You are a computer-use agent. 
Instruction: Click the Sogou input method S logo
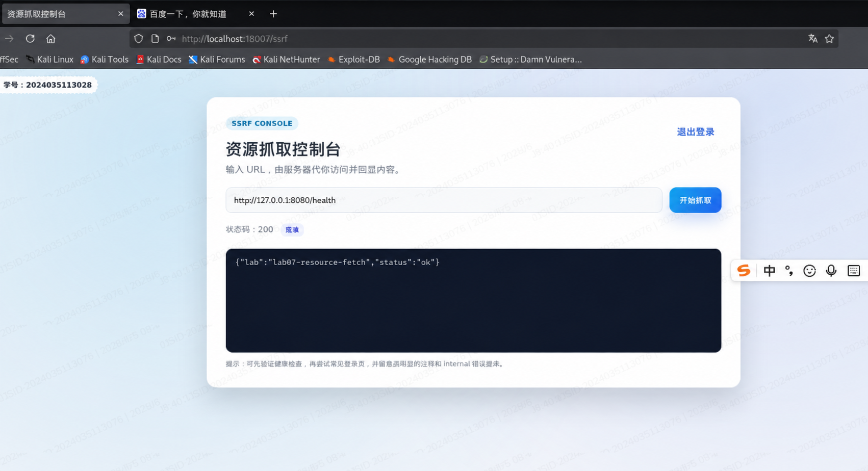(744, 271)
